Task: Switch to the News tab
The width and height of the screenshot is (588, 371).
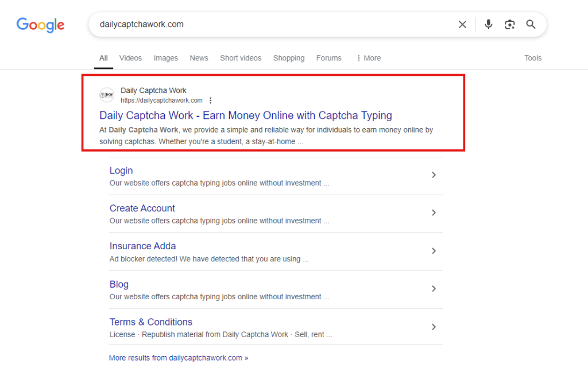Action: (x=199, y=58)
